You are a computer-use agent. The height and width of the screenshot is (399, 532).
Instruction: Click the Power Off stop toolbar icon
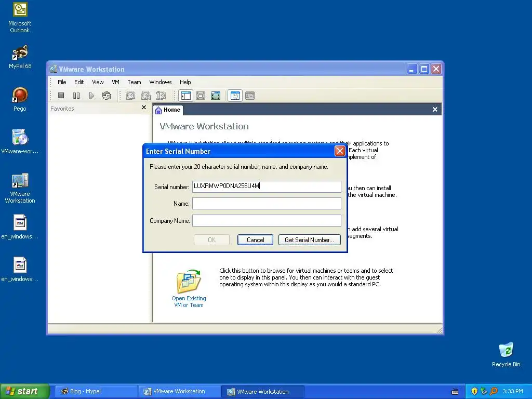pyautogui.click(x=61, y=96)
